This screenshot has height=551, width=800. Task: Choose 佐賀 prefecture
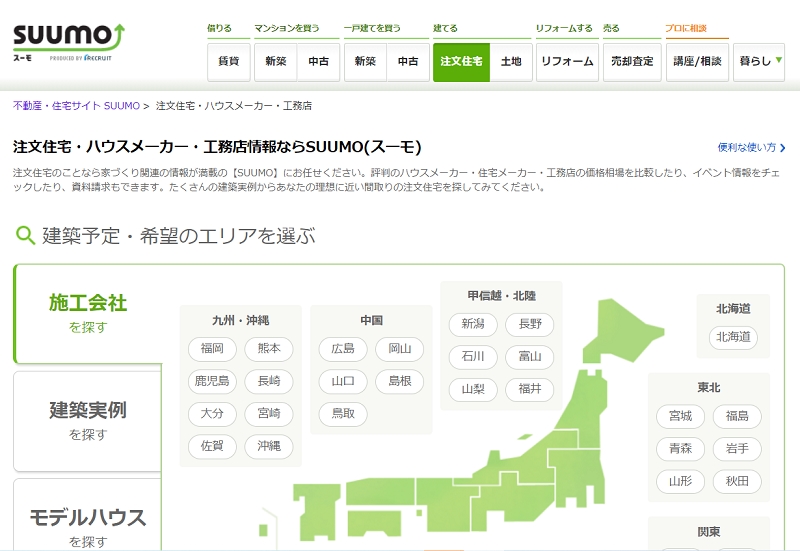click(212, 446)
